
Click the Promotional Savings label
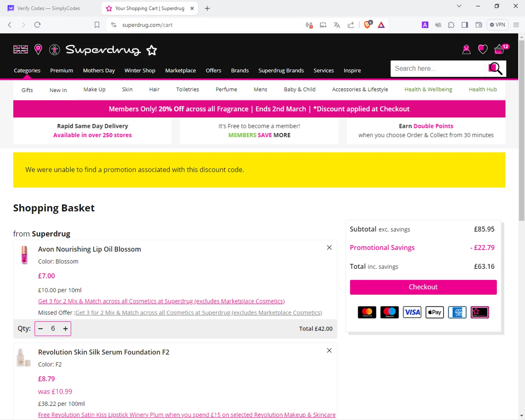click(x=382, y=247)
